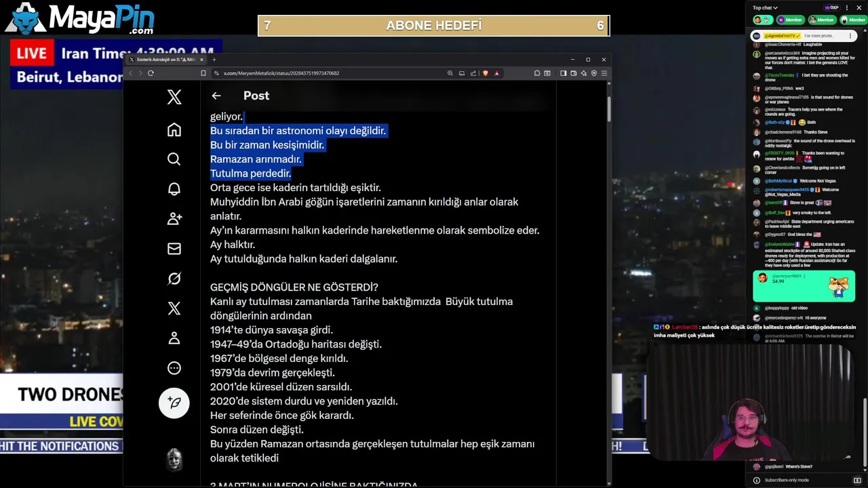Expand the Top chat dropdown
The image size is (868, 488).
pyautogui.click(x=764, y=8)
